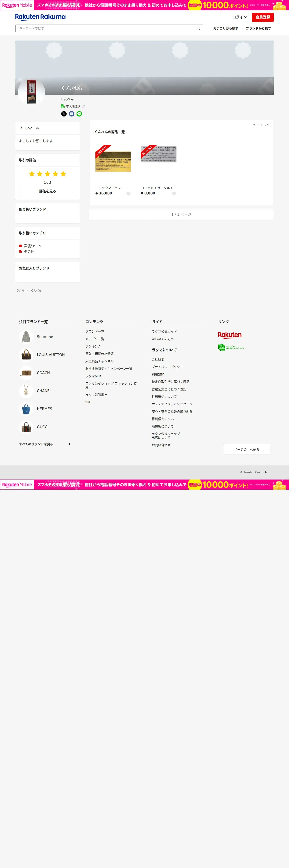Click 評価を見る button
Viewport: 289px width, 868px height.
click(47, 191)
